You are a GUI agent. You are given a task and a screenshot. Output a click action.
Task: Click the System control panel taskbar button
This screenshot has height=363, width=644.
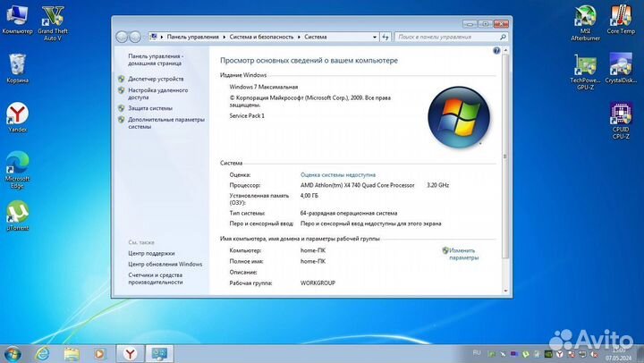click(159, 353)
